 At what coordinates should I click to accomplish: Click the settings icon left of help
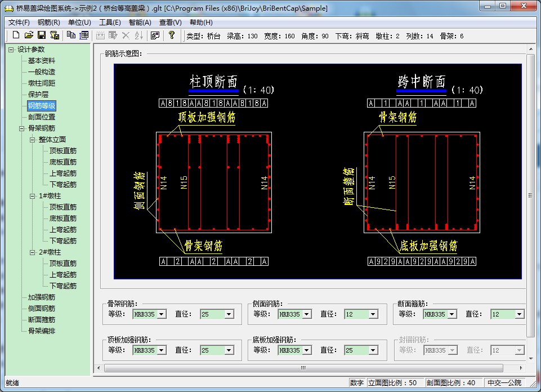point(155,35)
